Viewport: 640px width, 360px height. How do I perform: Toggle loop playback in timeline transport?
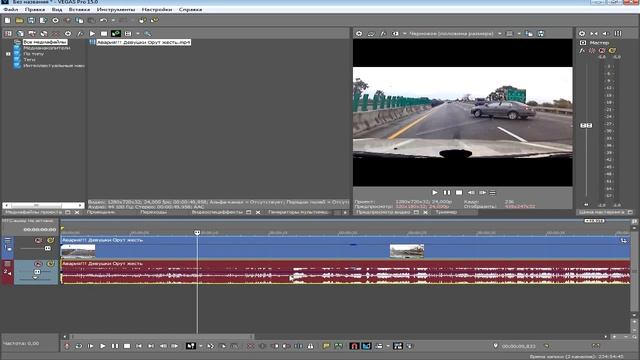pyautogui.click(x=79, y=346)
